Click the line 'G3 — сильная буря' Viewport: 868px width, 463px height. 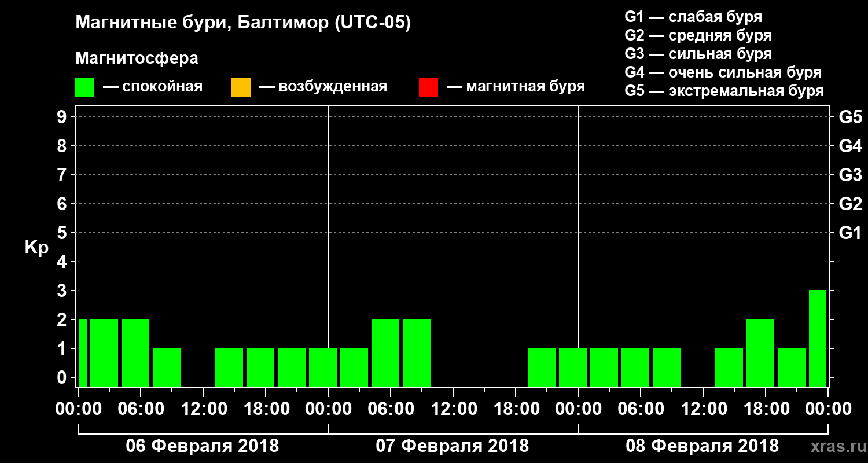pos(698,54)
